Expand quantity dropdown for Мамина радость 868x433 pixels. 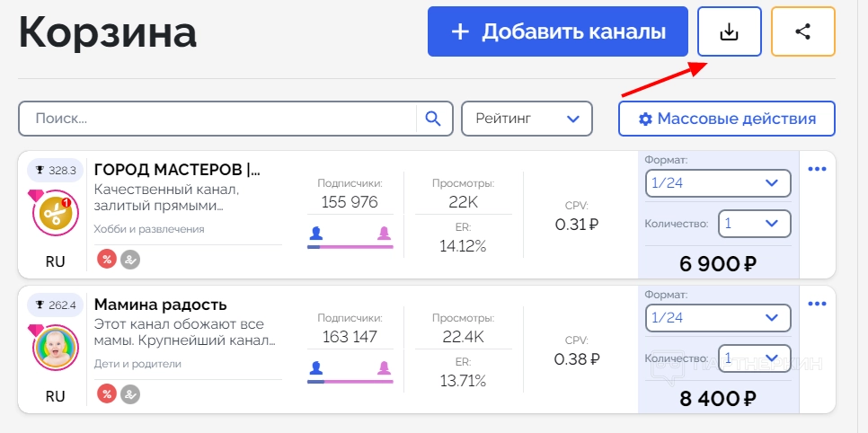[x=754, y=358]
